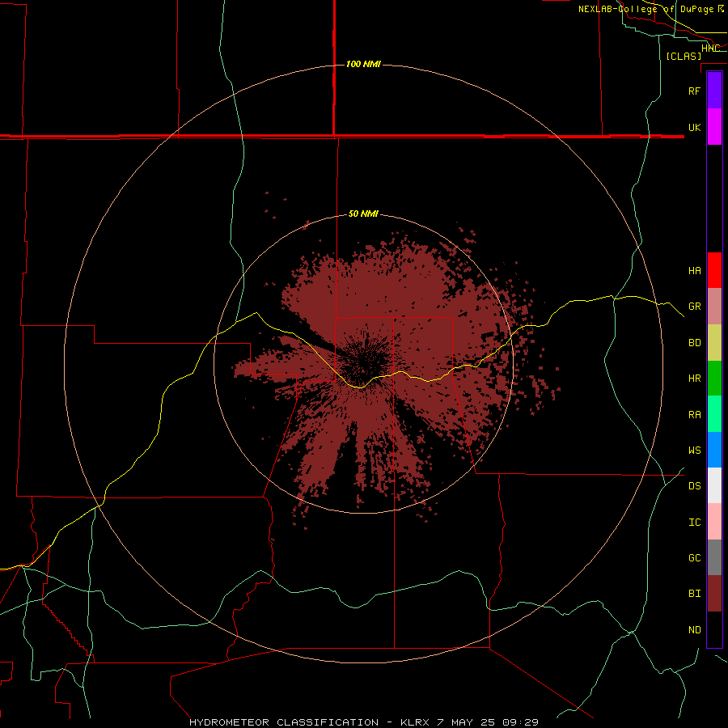
Task: Click the ND black legend swatch
Action: (714, 629)
